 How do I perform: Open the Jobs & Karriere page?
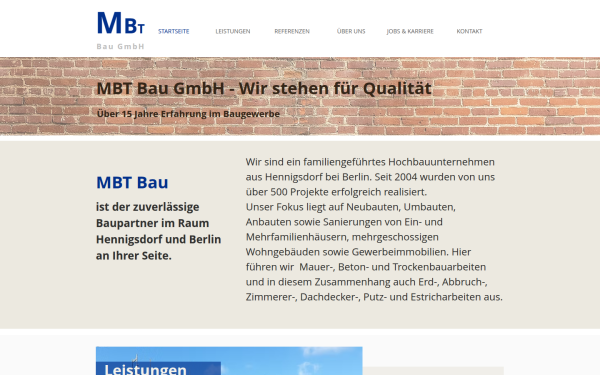pyautogui.click(x=410, y=31)
